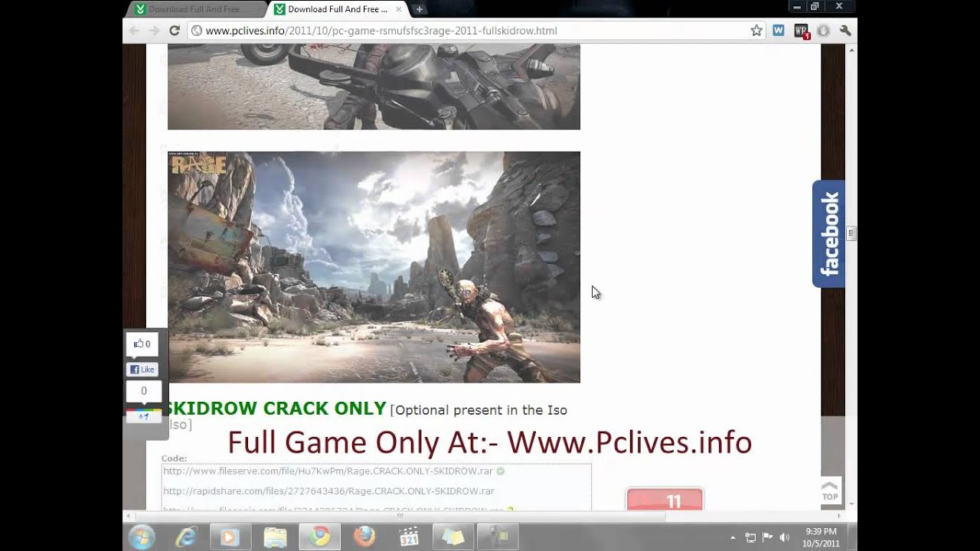Click the scrollbar up arrow
980x551 pixels.
point(851,50)
